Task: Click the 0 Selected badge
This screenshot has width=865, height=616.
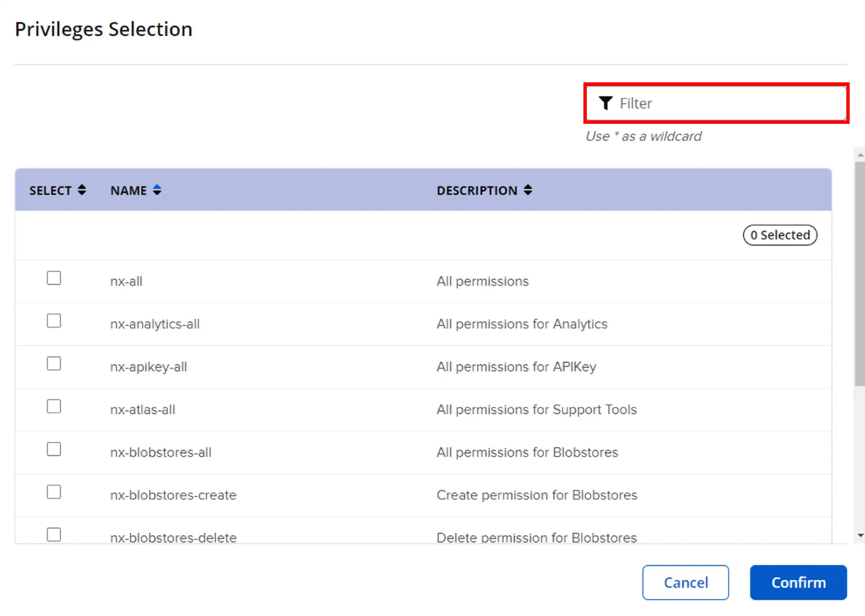Action: (x=780, y=235)
